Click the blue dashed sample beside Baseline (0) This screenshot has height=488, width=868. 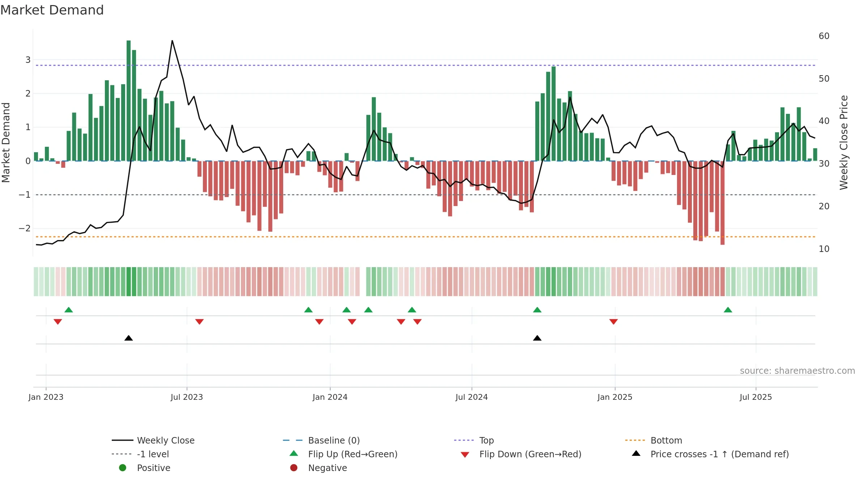tap(293, 440)
